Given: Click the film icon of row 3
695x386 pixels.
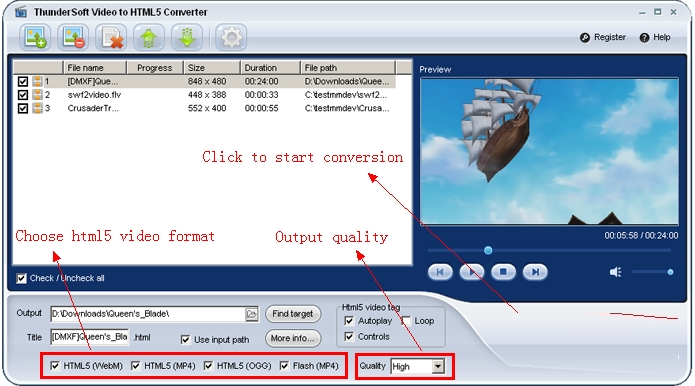Looking at the screenshot, I should [x=37, y=108].
